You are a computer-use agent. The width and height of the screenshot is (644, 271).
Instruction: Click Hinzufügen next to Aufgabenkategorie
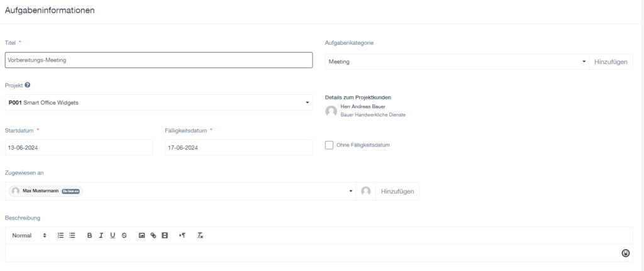[611, 62]
